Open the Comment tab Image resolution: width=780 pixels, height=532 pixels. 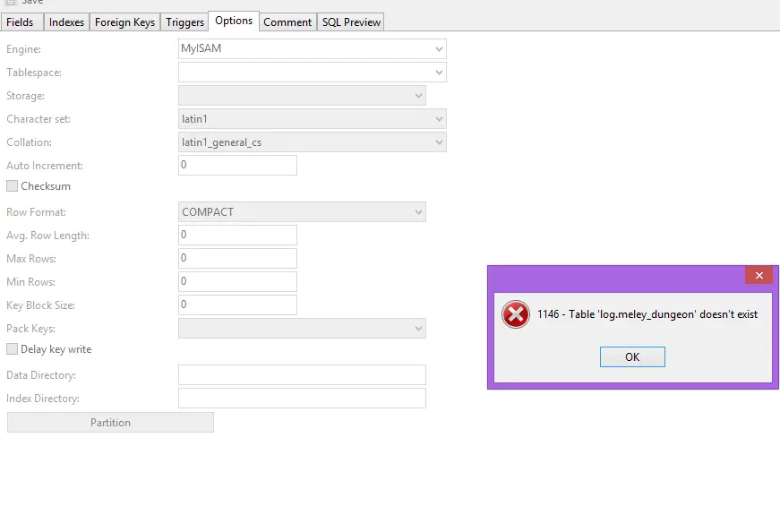click(287, 22)
